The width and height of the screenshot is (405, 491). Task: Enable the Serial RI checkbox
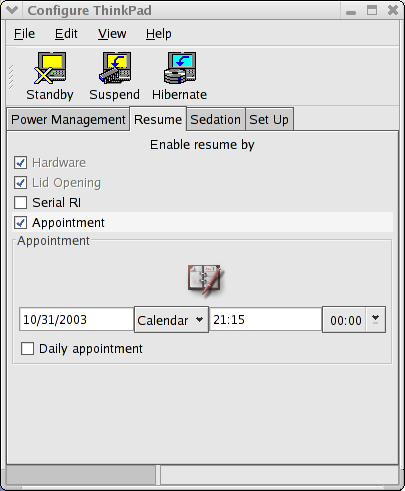[21, 202]
